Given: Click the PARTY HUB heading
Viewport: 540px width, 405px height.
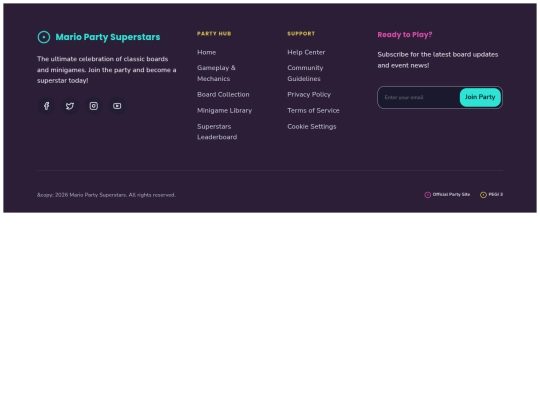Looking at the screenshot, I should [214, 34].
